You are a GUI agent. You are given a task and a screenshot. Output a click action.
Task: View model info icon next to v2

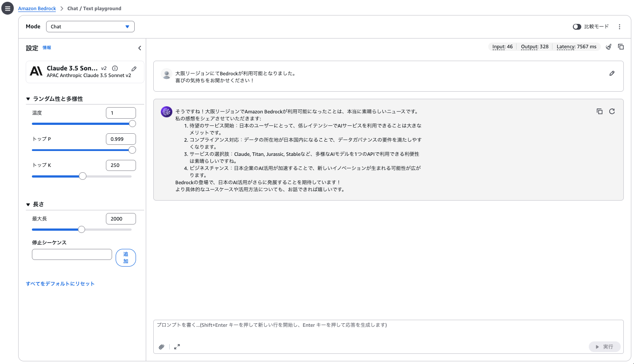click(115, 68)
